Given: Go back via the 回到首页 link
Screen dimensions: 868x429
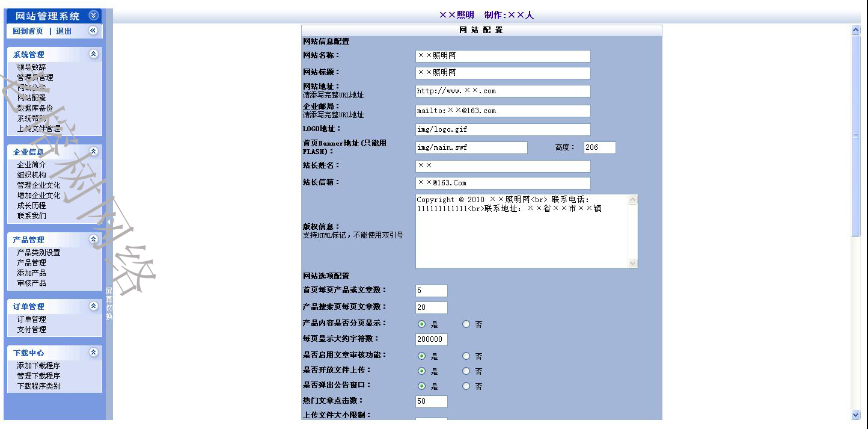Looking at the screenshot, I should (x=28, y=31).
